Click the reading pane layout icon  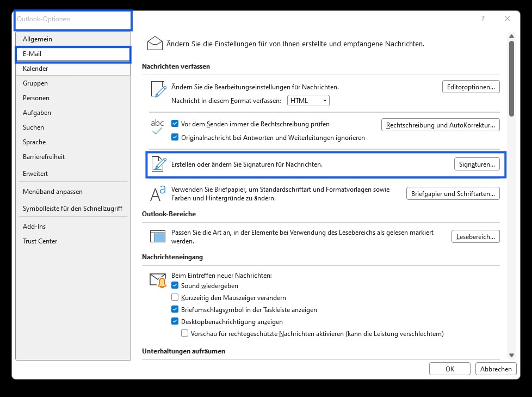[x=158, y=236]
